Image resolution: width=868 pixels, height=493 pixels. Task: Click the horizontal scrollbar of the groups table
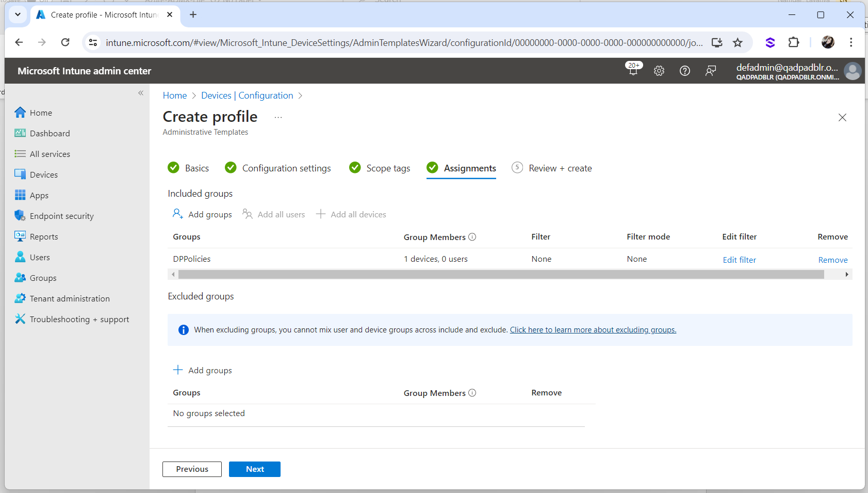point(501,274)
